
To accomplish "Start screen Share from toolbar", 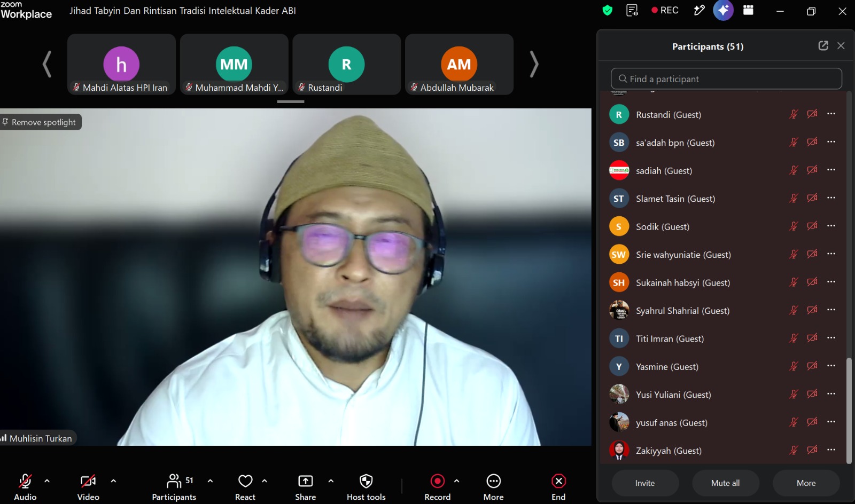I will [306, 487].
